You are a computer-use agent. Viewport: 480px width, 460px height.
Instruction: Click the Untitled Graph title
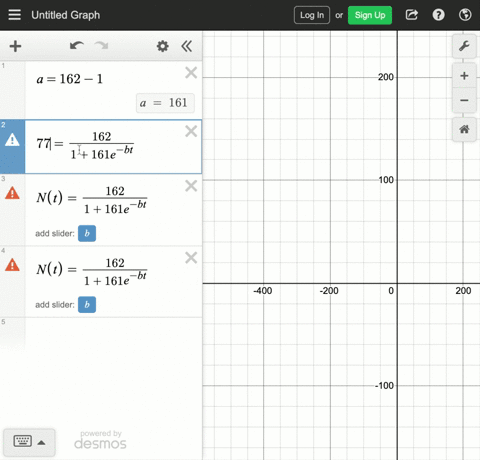66,15
